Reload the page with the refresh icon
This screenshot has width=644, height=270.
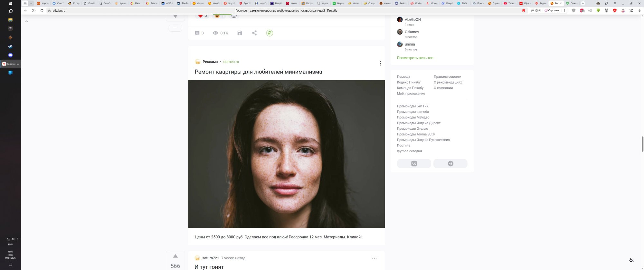coord(42,10)
